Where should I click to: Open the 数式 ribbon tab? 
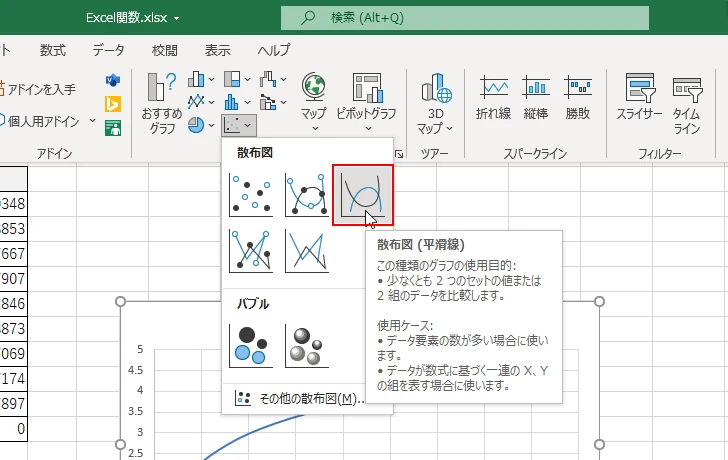tap(52, 50)
